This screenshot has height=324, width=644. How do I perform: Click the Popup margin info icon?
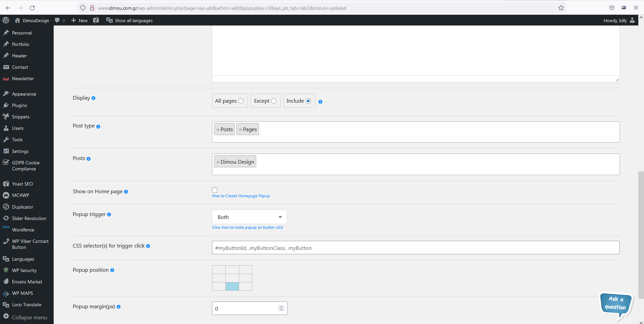pyautogui.click(x=118, y=307)
